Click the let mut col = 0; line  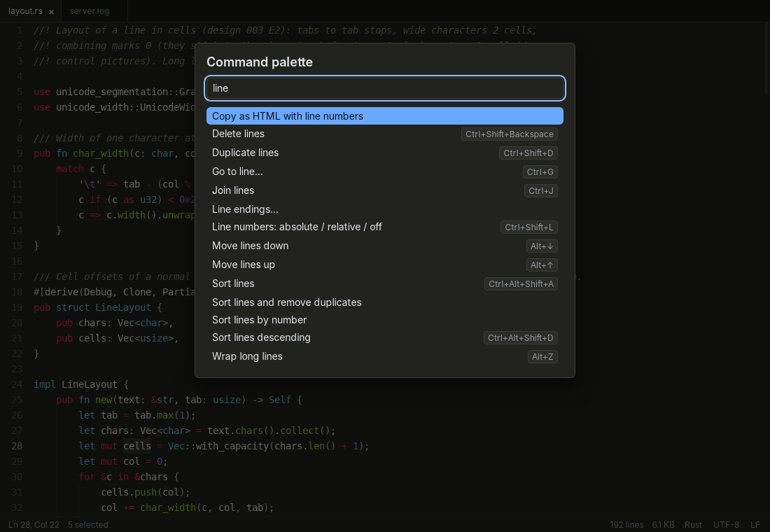122,461
